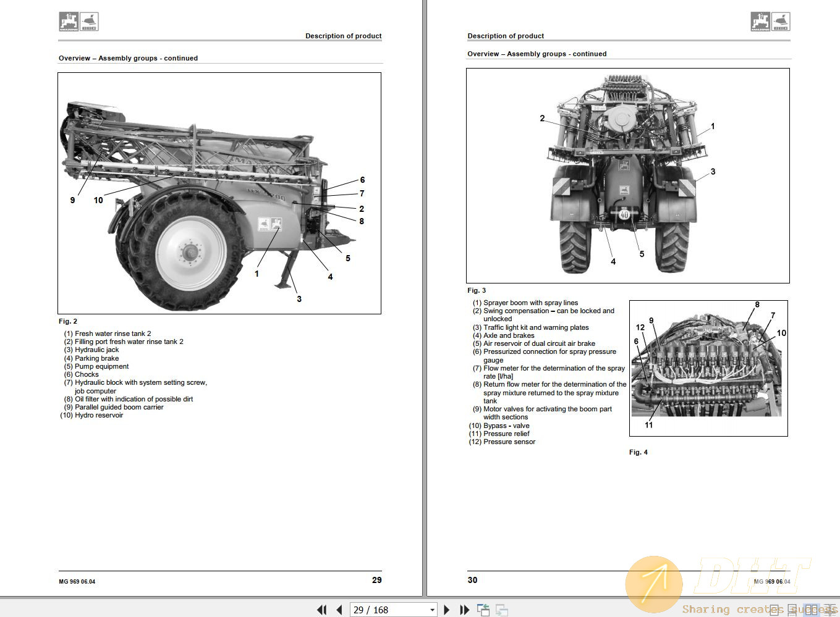840x617 pixels.
Task: Click '(1) Fresh water rinse tank 2'
Action: point(108,334)
